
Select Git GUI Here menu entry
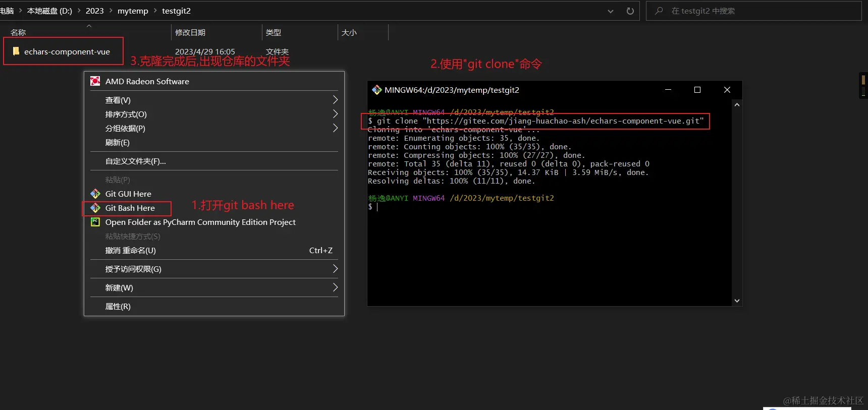point(214,194)
